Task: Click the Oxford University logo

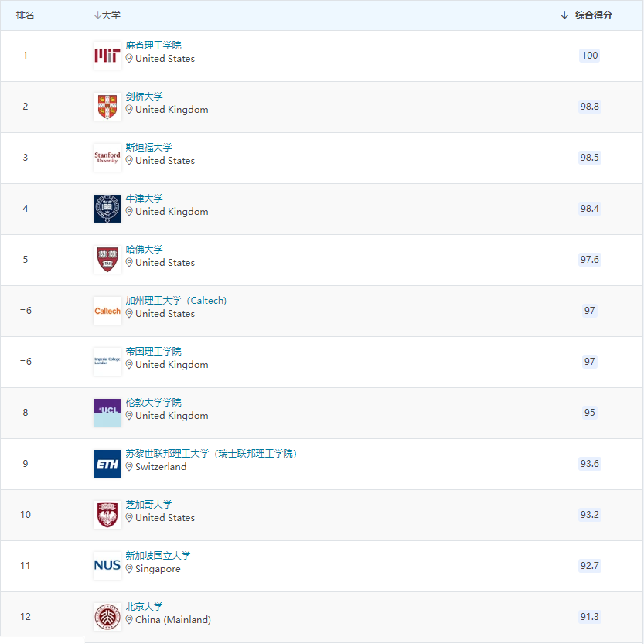Action: tap(107, 209)
